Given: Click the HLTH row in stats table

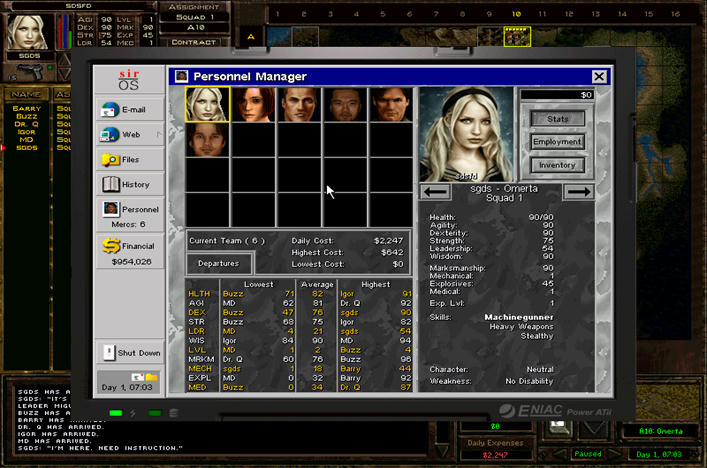Looking at the screenshot, I should (x=299, y=294).
